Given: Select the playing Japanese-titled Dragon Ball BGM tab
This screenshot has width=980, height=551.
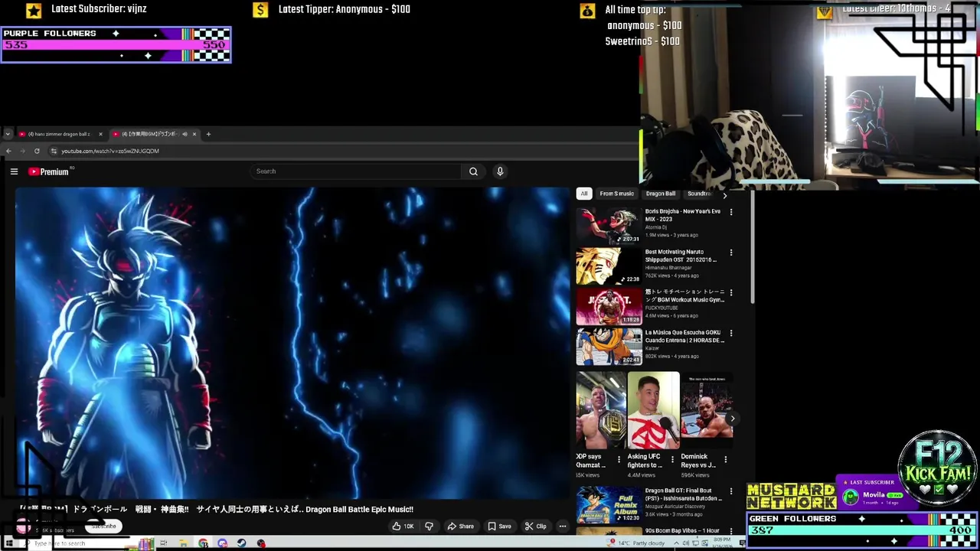Looking at the screenshot, I should coord(149,134).
